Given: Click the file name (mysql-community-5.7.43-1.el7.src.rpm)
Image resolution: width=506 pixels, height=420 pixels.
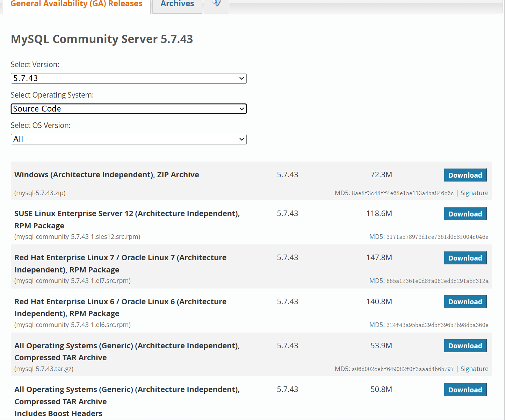Looking at the screenshot, I should click(x=72, y=281).
